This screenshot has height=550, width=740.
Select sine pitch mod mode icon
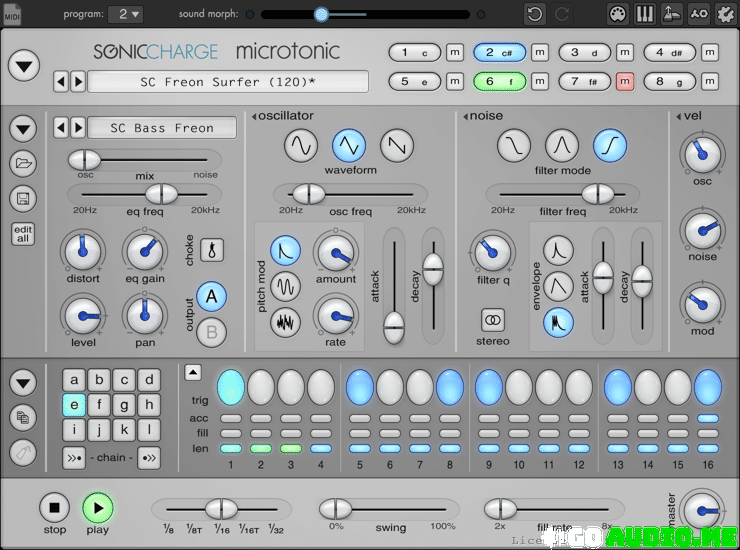click(286, 286)
